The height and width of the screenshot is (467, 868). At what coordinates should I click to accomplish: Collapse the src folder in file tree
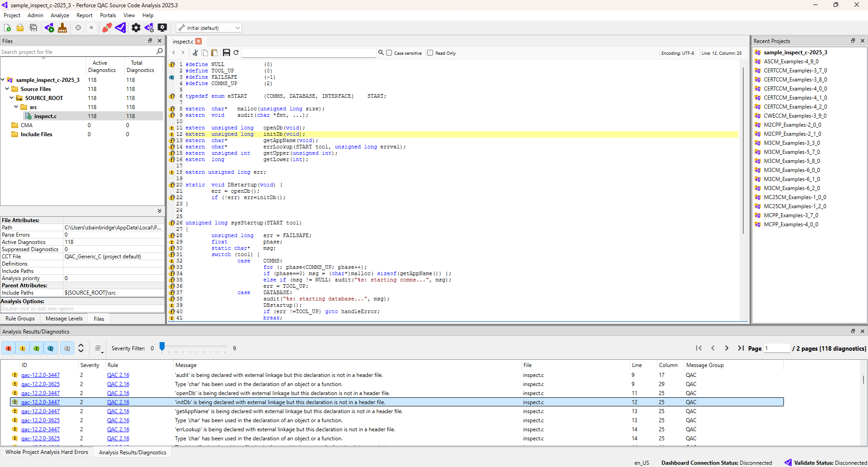(x=16, y=107)
